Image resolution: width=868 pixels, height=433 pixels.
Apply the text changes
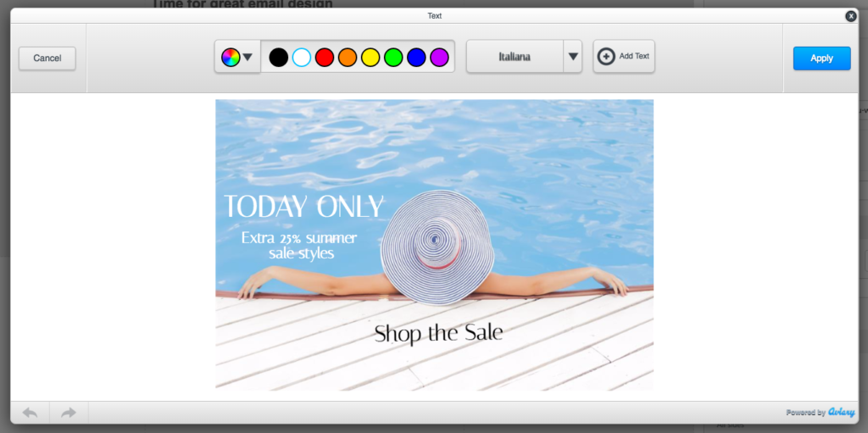(x=821, y=58)
